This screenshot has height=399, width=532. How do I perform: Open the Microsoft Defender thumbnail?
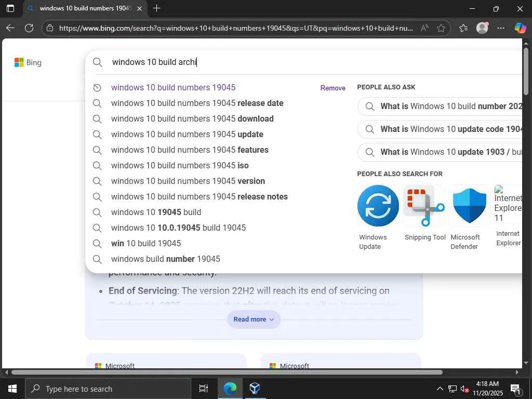click(x=470, y=206)
